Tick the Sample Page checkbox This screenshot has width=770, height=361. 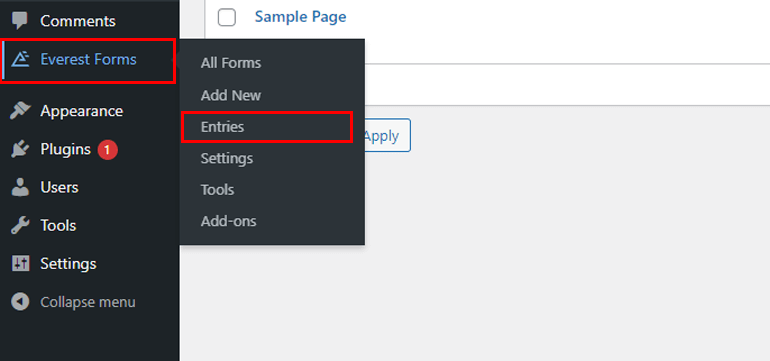pos(226,18)
